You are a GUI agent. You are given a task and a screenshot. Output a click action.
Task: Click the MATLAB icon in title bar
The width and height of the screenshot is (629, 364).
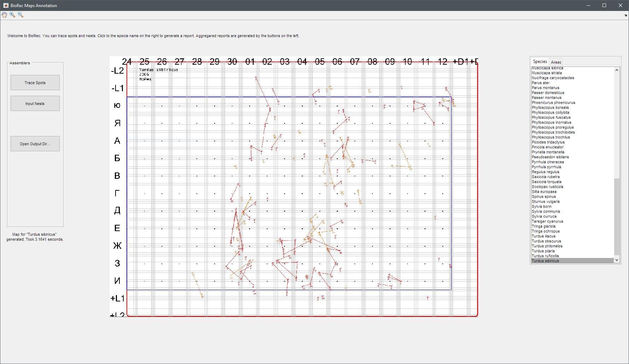tap(6, 5)
